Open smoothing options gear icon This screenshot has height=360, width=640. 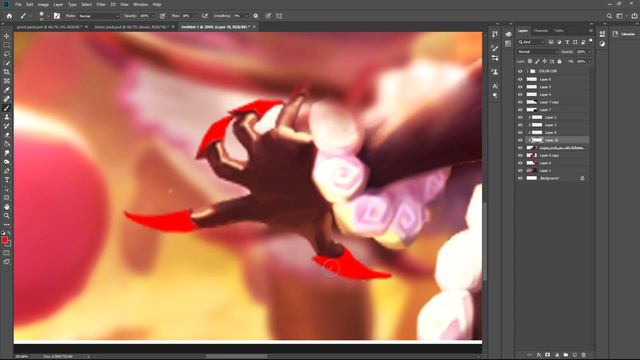coord(256,16)
